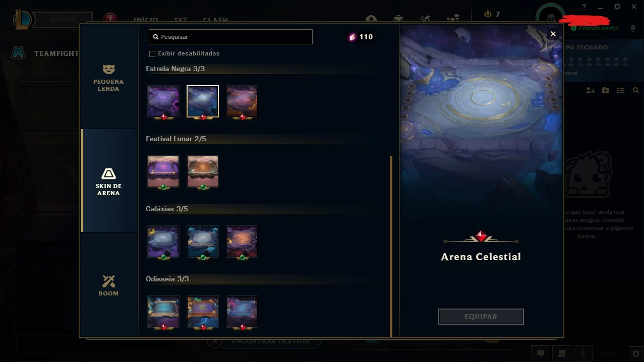Choose the second Festival Lunar arena
The height and width of the screenshot is (362, 644).
click(203, 171)
